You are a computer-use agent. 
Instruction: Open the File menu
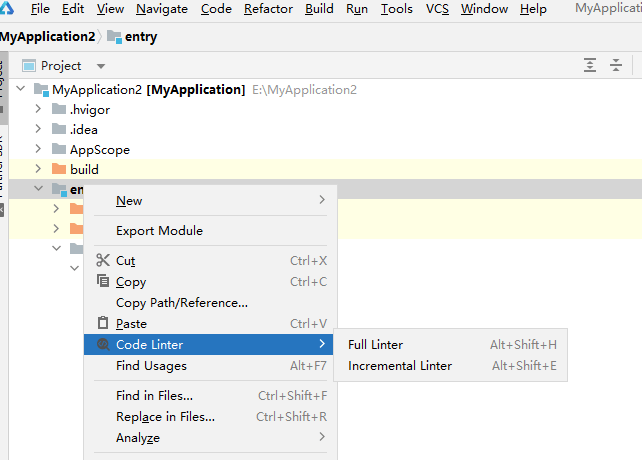(40, 9)
